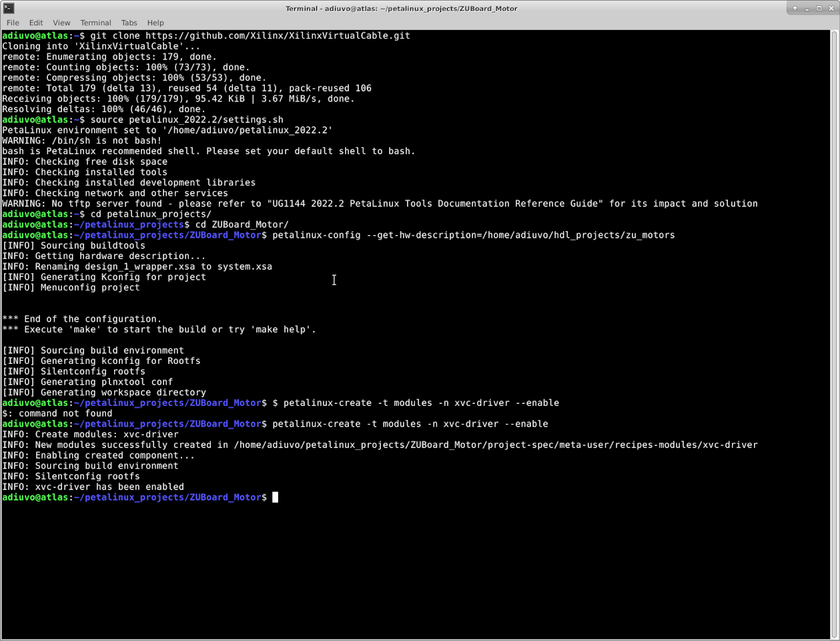Click '[INFO] Generating Kconfig for project' line

tap(104, 276)
